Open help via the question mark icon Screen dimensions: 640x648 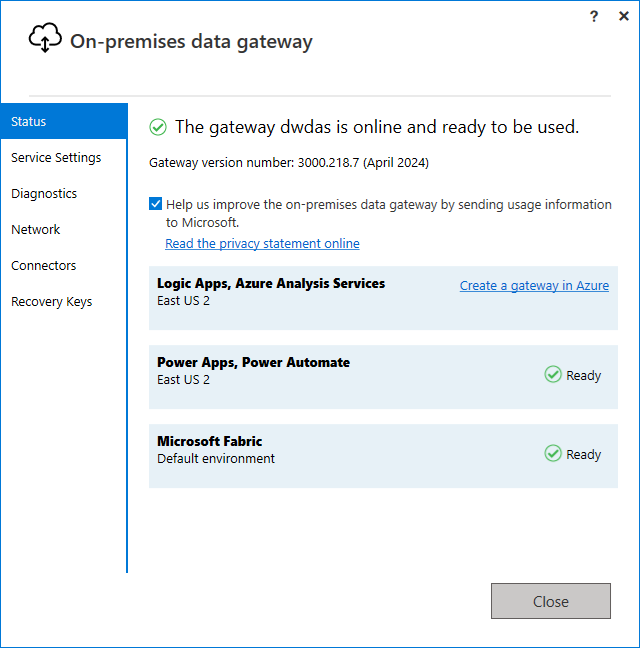pos(594,17)
